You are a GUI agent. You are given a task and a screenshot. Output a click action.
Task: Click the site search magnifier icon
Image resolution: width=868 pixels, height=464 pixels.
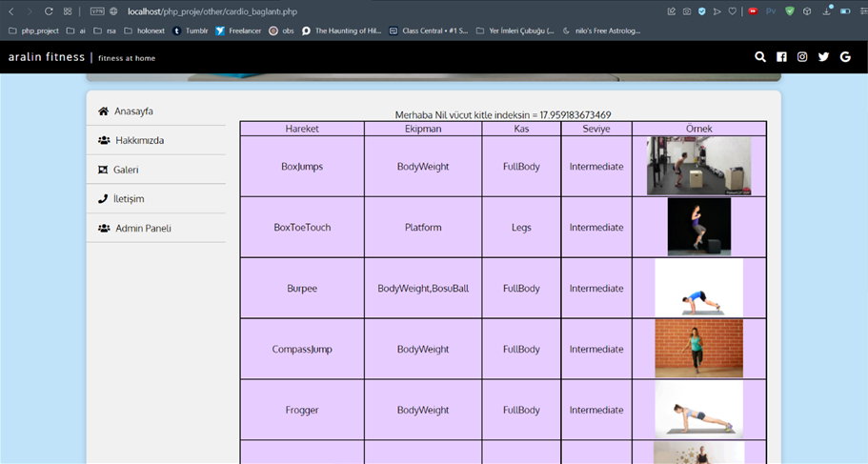[760, 56]
